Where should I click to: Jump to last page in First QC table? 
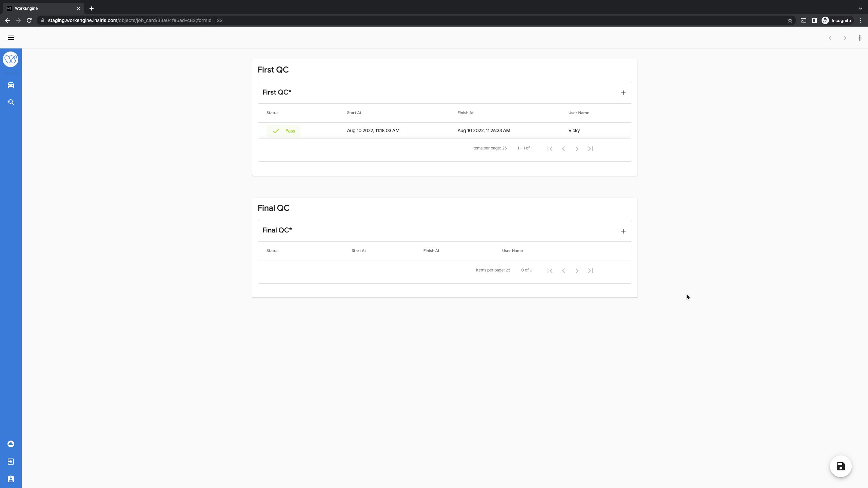pos(590,149)
